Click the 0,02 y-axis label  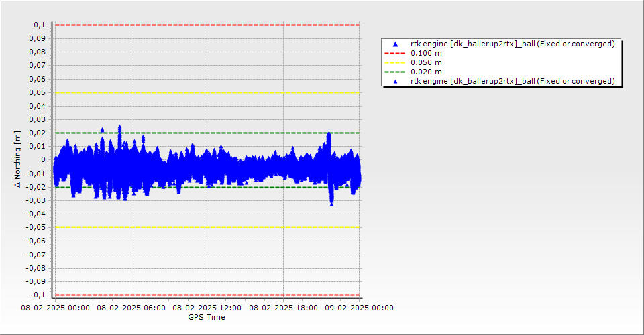click(x=38, y=133)
